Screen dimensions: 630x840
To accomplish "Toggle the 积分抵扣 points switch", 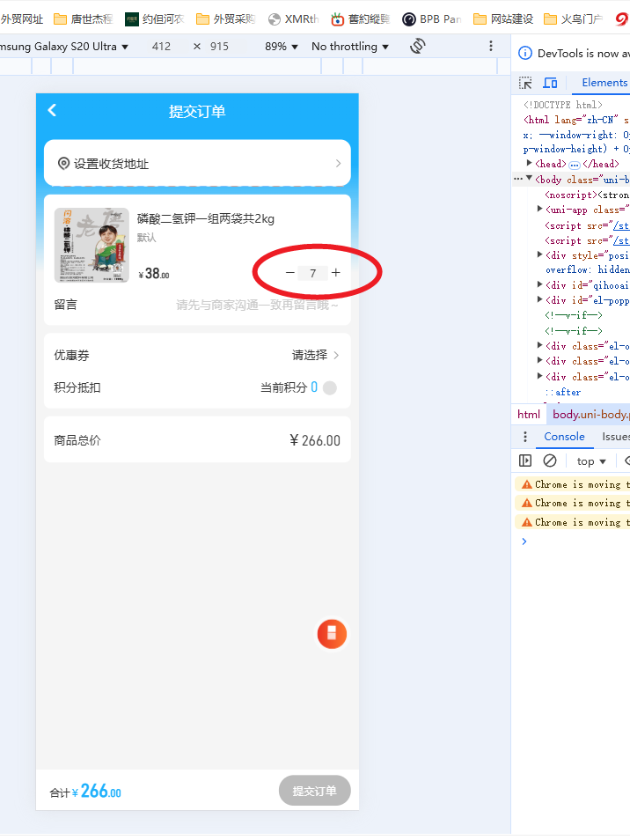I will pyautogui.click(x=329, y=387).
